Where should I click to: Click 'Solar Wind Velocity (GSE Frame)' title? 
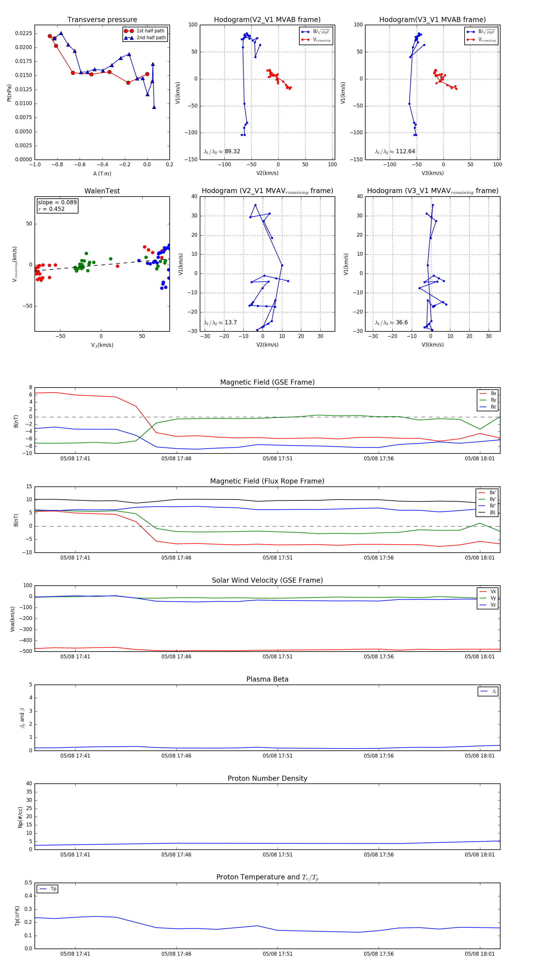pyautogui.click(x=267, y=580)
